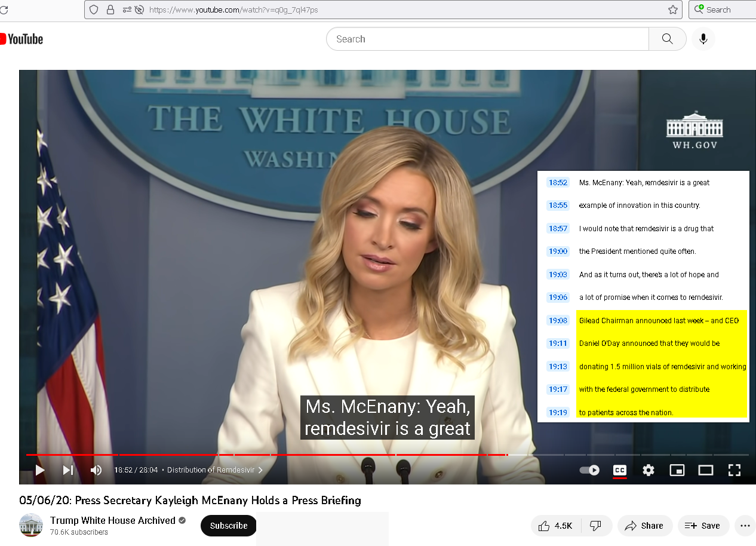Screen dimensions: 756x546
Task: Like the video with 4.5K likes
Action: tap(555, 526)
